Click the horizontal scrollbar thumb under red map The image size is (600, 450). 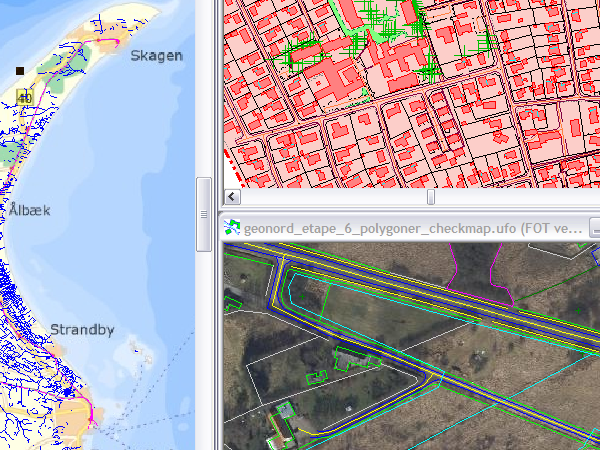pyautogui.click(x=431, y=197)
